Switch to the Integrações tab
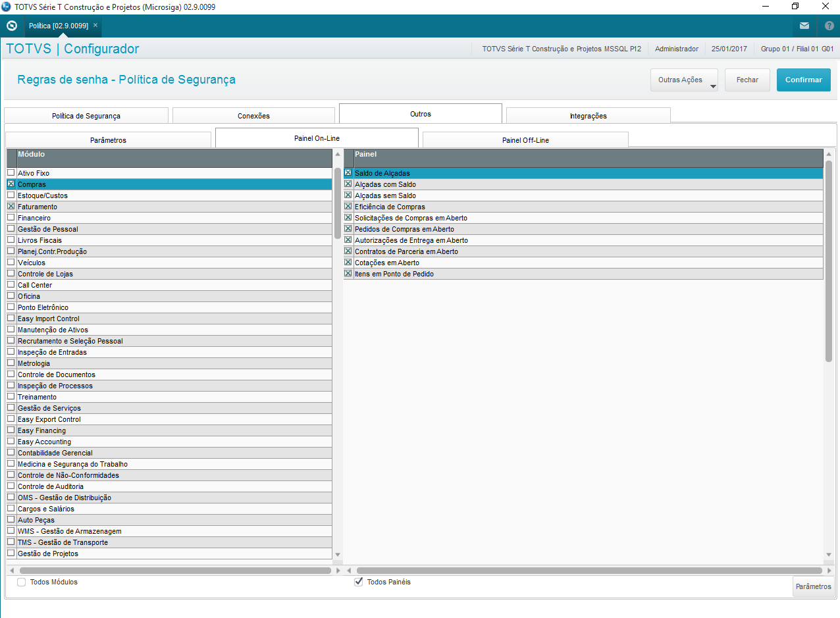 [x=589, y=116]
